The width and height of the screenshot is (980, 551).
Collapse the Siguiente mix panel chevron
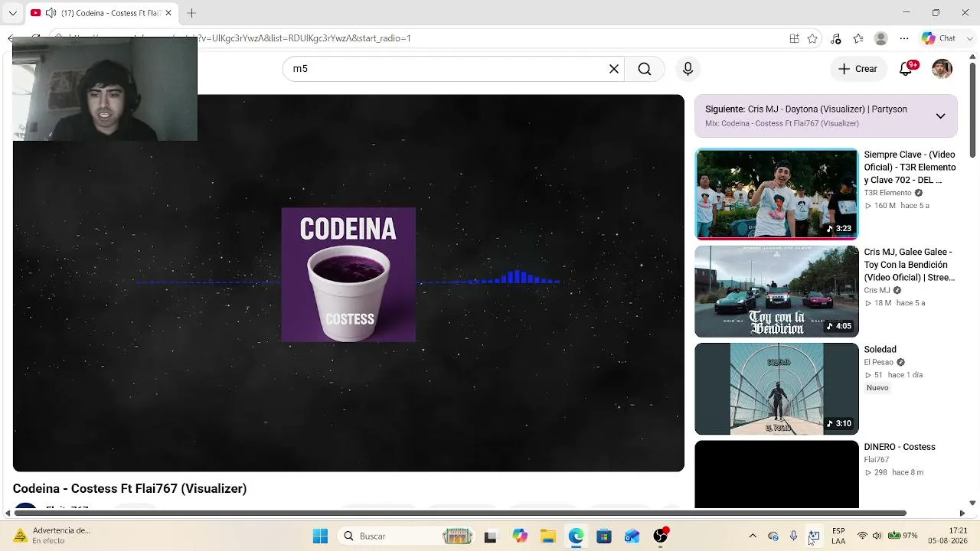[x=940, y=116]
